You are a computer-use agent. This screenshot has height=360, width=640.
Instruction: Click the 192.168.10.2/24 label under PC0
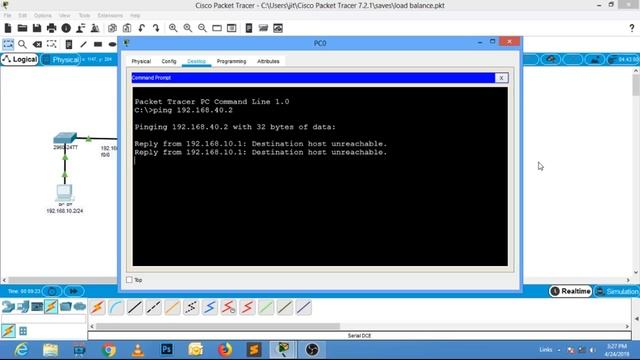point(64,211)
